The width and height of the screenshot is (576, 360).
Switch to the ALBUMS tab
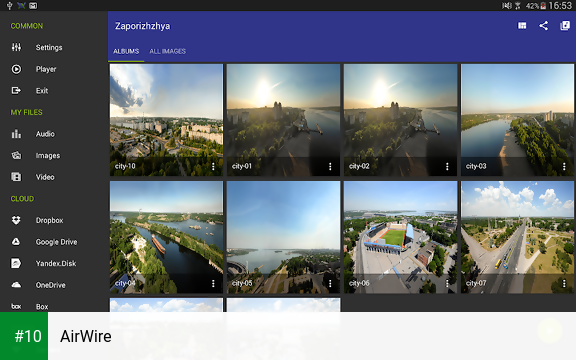point(126,51)
